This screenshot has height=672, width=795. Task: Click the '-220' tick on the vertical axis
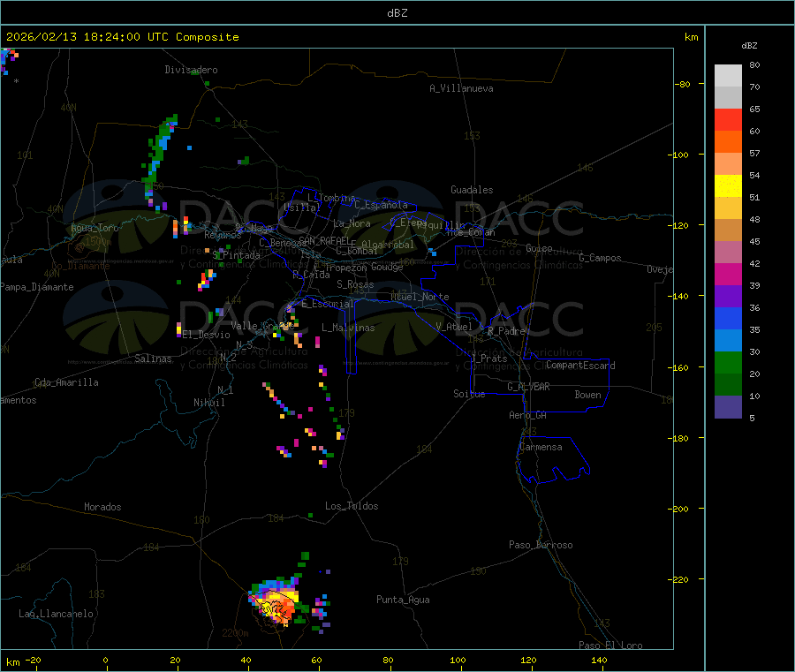click(679, 580)
